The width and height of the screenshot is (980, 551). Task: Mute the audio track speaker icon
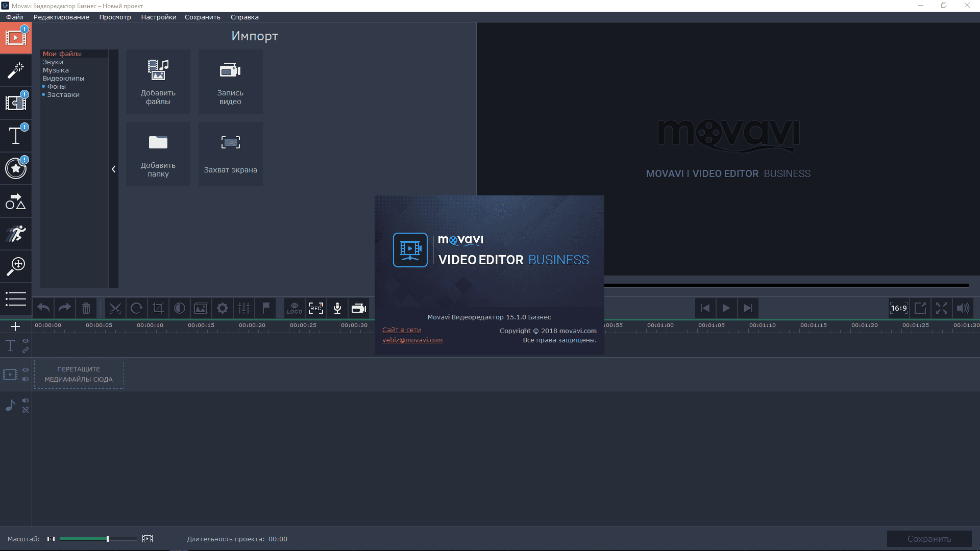26,400
